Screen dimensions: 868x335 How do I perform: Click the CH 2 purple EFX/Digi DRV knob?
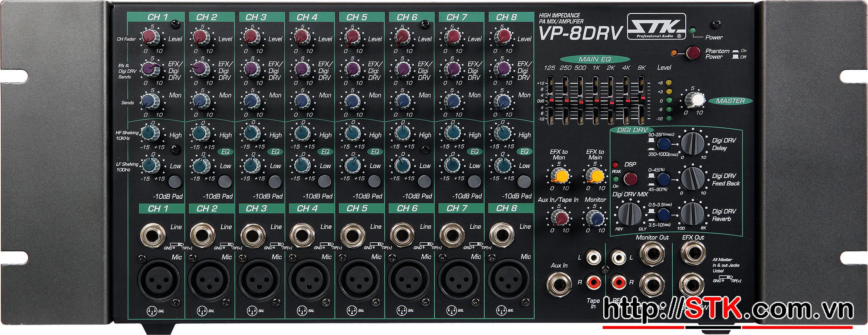pyautogui.click(x=200, y=69)
